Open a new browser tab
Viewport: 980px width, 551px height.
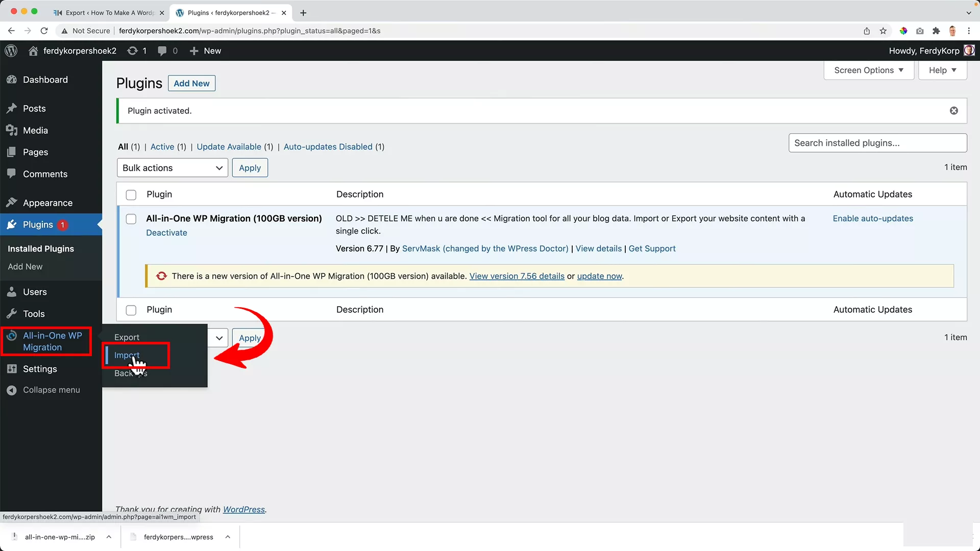pyautogui.click(x=303, y=13)
